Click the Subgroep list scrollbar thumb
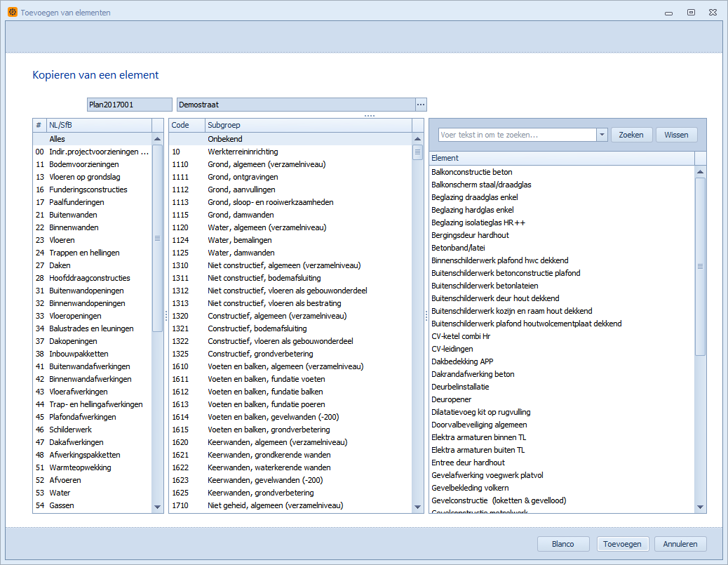Image resolution: width=728 pixels, height=565 pixels. point(417,152)
